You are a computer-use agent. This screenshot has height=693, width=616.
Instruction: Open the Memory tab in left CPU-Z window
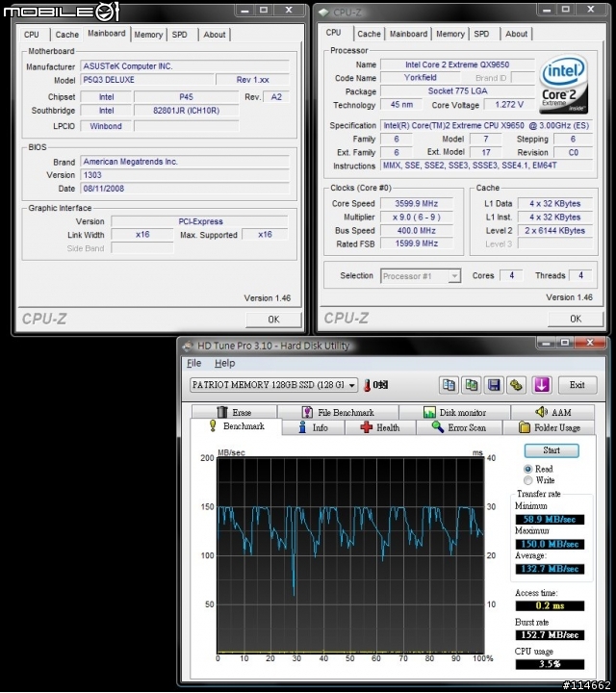[148, 35]
